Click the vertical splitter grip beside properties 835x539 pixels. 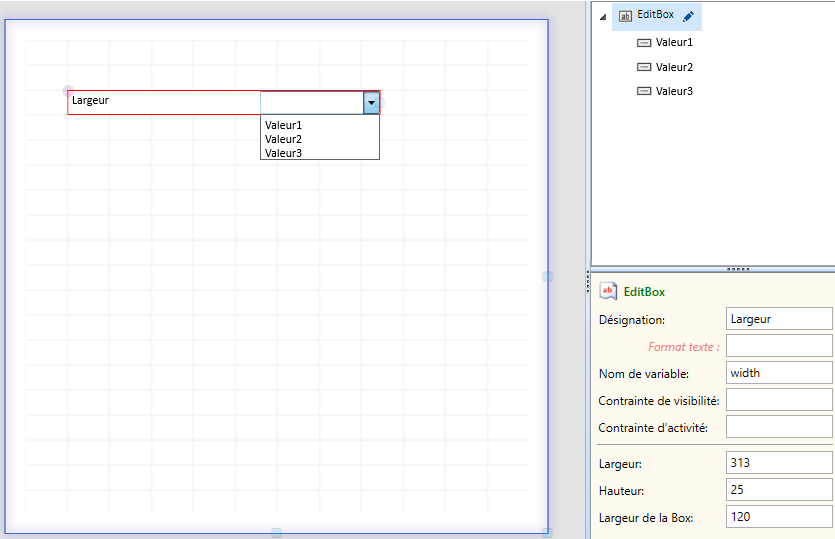coord(588,282)
